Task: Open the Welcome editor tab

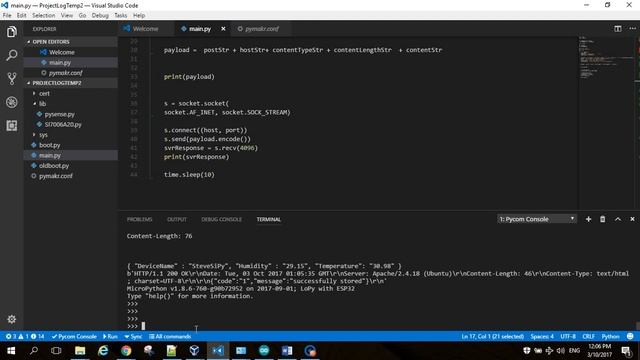Action: coord(145,29)
